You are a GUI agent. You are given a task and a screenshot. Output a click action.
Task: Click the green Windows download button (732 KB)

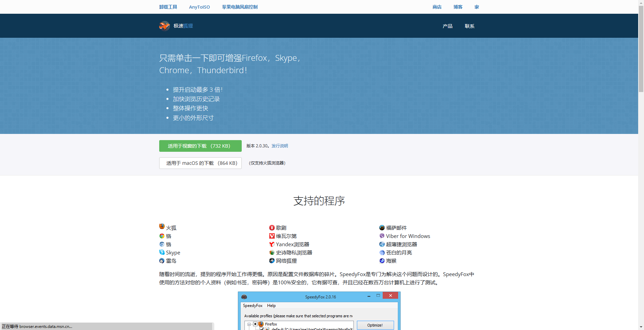(x=200, y=146)
